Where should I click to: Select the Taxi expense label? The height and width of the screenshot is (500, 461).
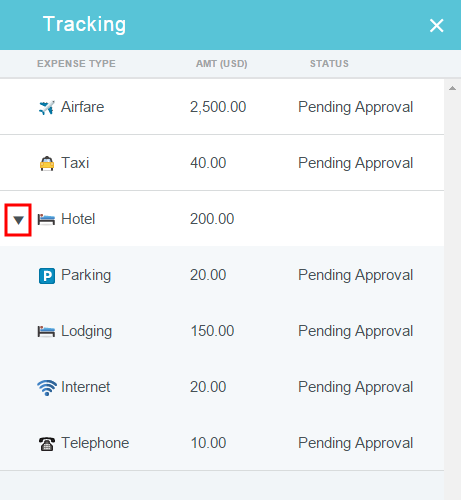[75, 163]
